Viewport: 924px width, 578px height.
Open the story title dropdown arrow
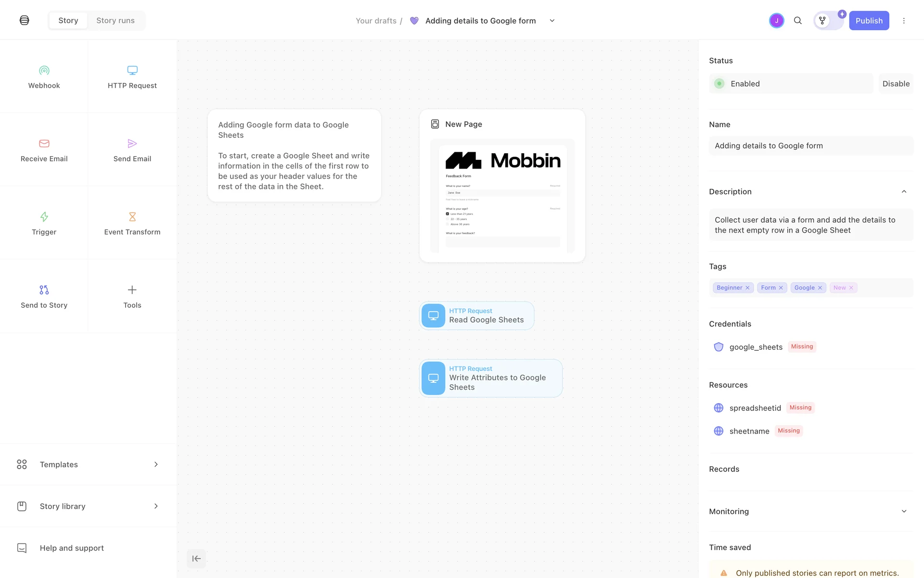point(552,21)
